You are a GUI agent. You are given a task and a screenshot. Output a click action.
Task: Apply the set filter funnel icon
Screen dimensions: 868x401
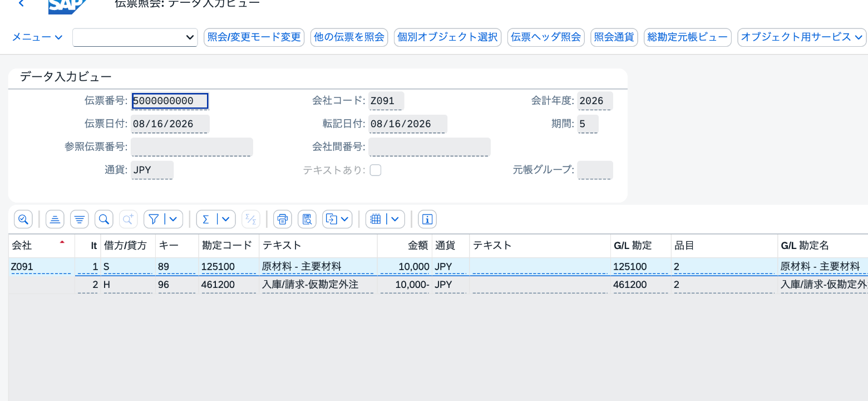point(154,219)
